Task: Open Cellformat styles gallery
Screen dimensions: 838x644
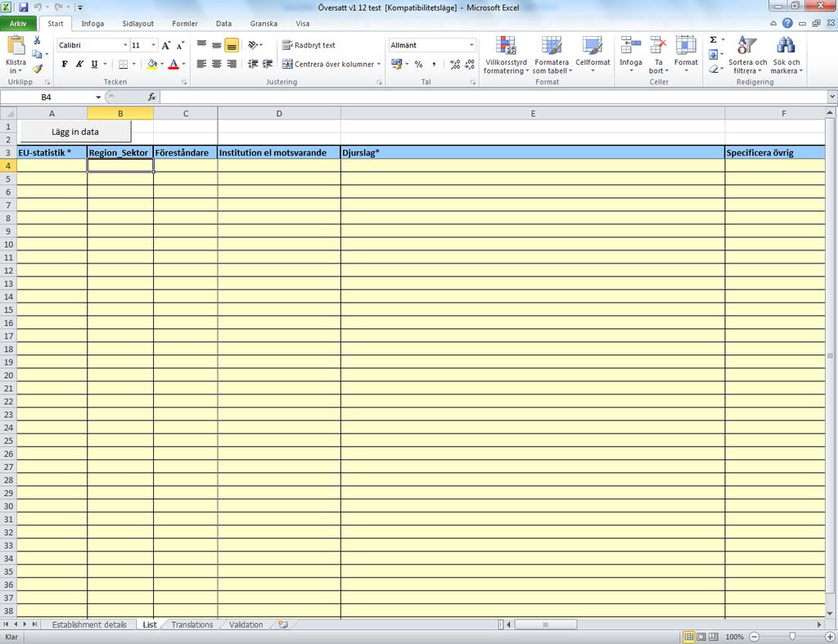Action: coord(592,55)
